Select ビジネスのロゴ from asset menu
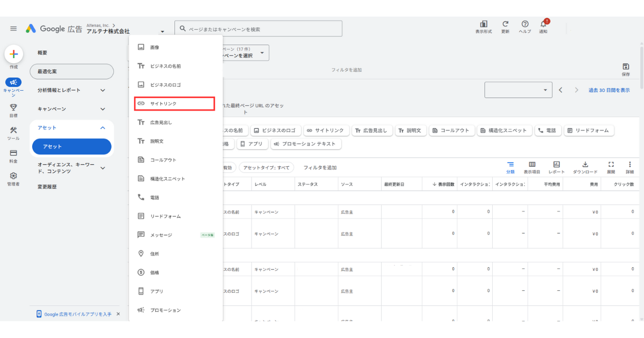This screenshot has height=338, width=644. [x=176, y=85]
